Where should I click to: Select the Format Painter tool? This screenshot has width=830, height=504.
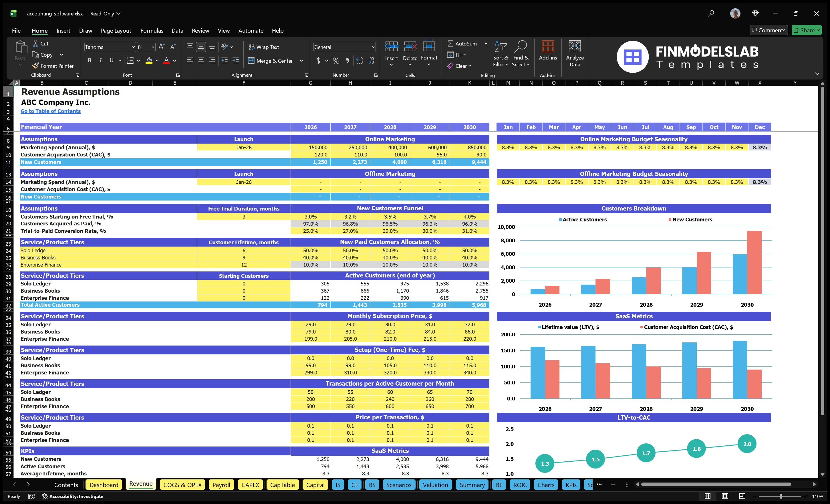(53, 66)
